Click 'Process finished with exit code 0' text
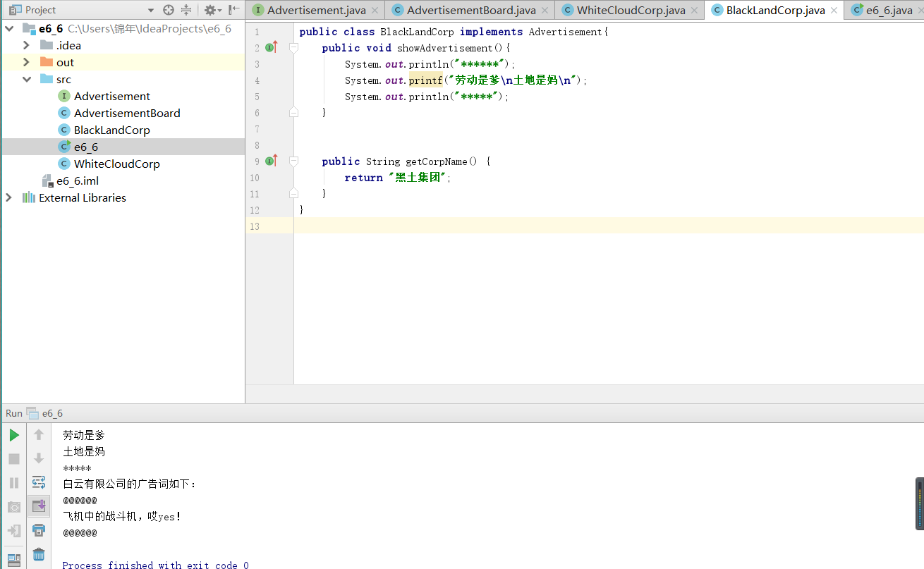924x569 pixels. 155,565
